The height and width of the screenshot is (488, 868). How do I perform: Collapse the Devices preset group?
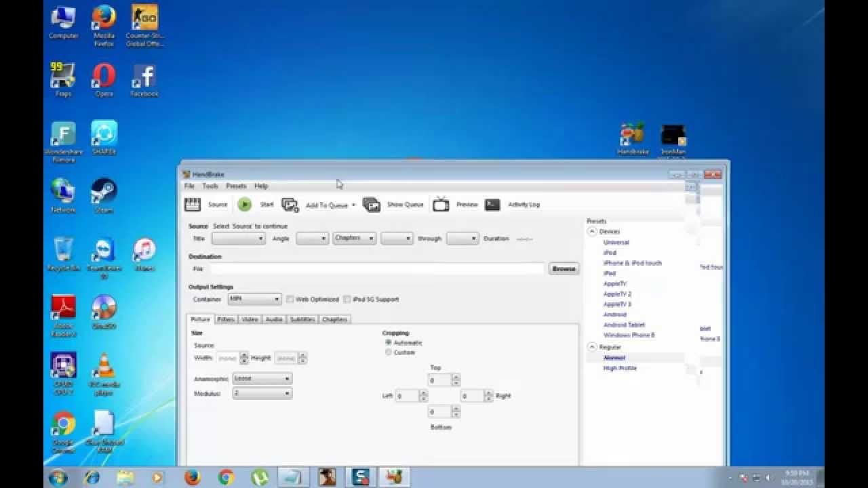pyautogui.click(x=592, y=232)
